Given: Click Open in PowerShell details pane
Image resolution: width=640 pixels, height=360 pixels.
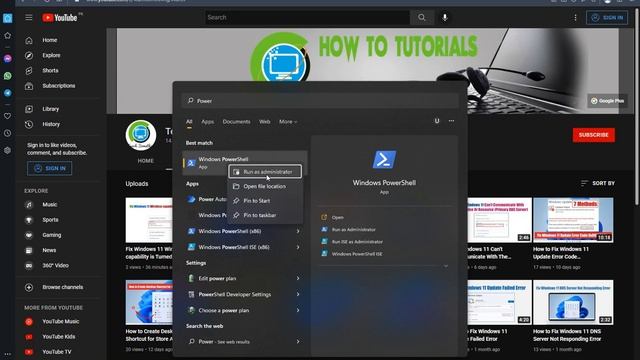Looking at the screenshot, I should 338,217.
